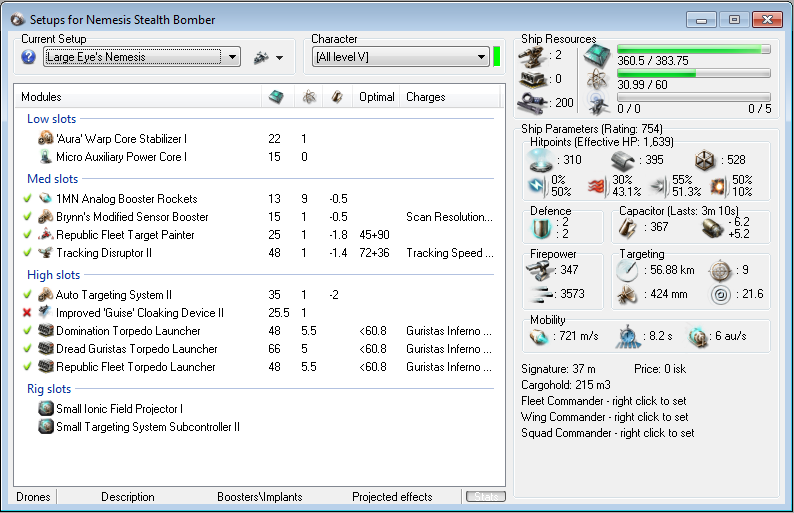Viewport: 794px width, 513px height.
Task: Click Brynn's Modified Sensor Booster icon
Action: coord(46,217)
